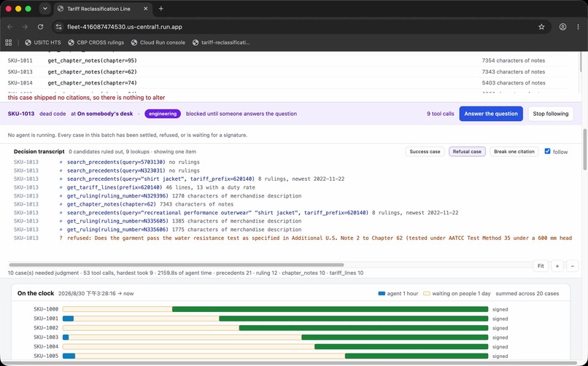588x366 pixels.
Task: Click the Decision transcript heading
Action: click(x=39, y=152)
